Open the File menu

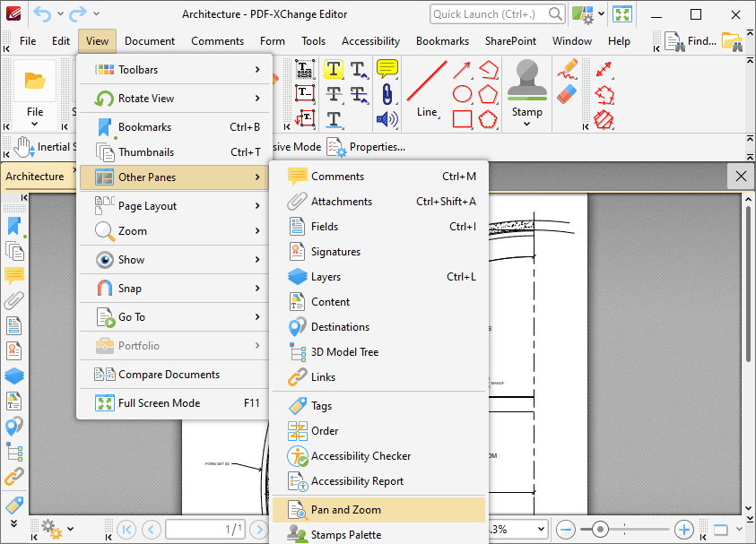coord(28,41)
